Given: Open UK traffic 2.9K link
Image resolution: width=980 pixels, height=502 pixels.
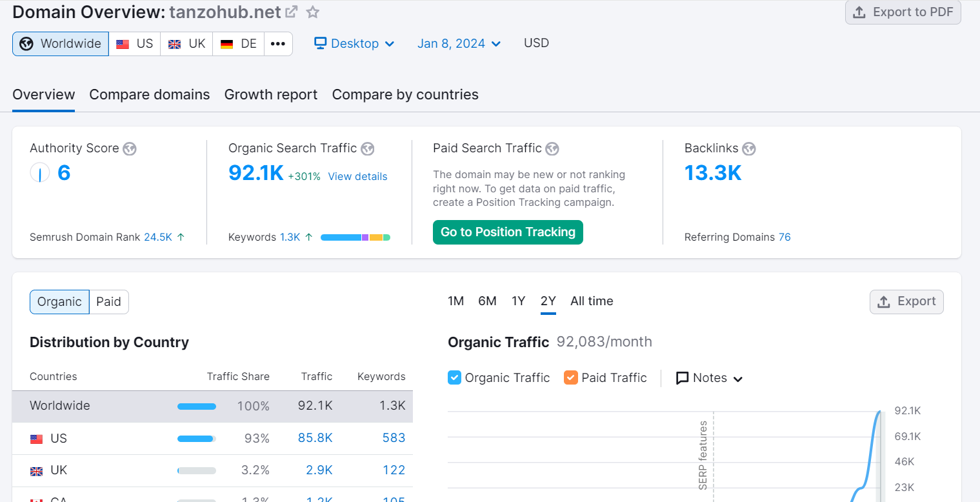Looking at the screenshot, I should [x=319, y=470].
